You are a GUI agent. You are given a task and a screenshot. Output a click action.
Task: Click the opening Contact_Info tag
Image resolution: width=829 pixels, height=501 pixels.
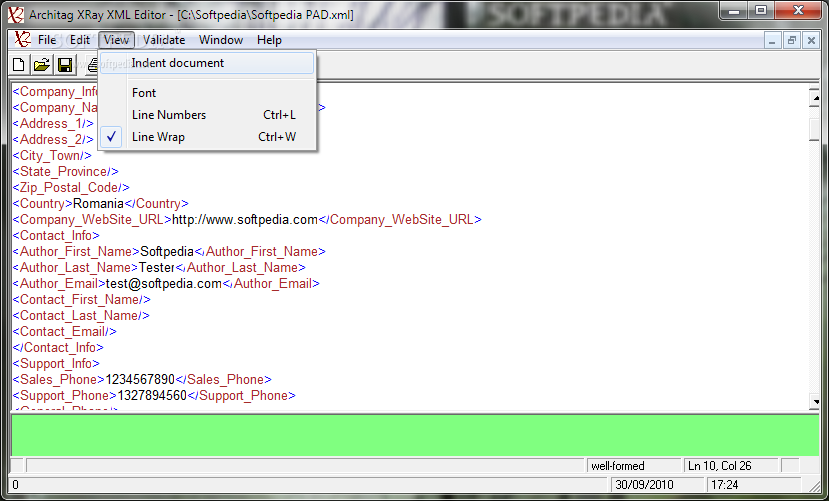(56, 236)
